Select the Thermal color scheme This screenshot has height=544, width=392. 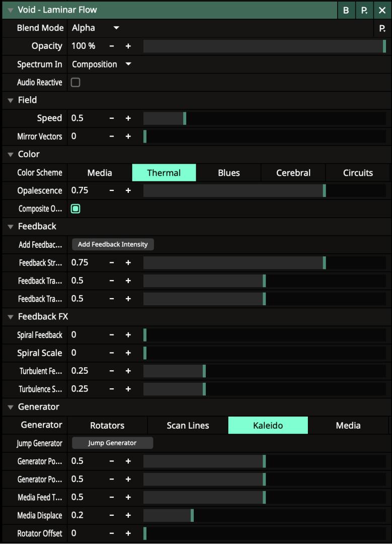click(164, 173)
